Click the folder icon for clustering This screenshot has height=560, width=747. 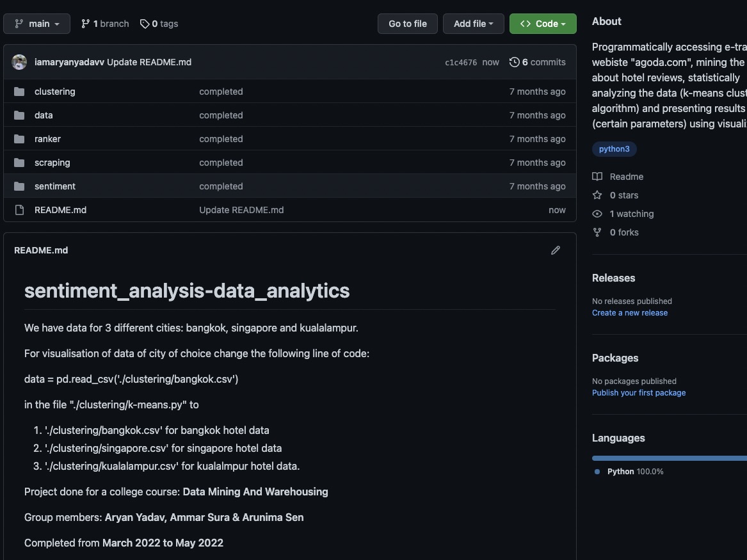pos(19,92)
